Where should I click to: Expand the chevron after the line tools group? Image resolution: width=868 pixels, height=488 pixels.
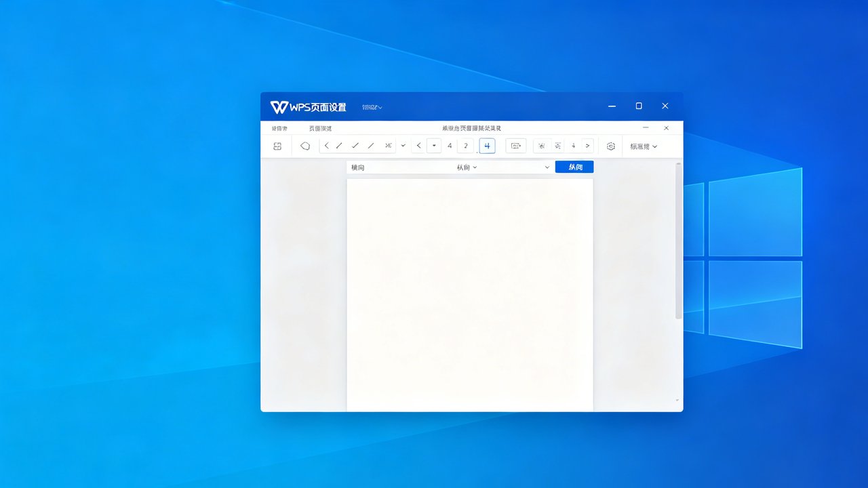(x=403, y=146)
